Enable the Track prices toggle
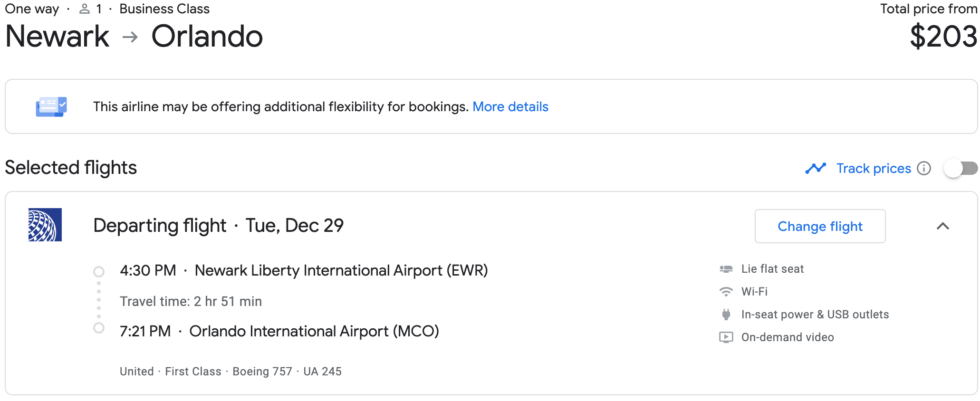Screen dimensions: 980x401 tap(961, 169)
